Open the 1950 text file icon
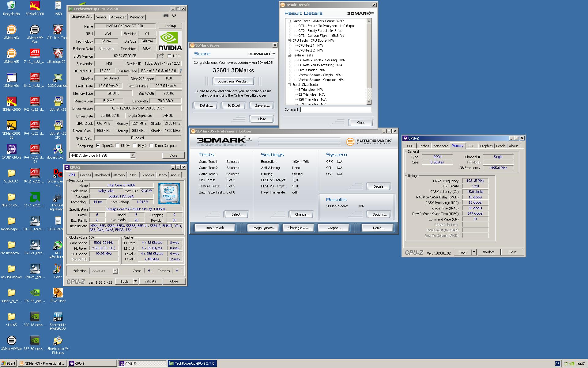The image size is (588, 368). (58, 8)
